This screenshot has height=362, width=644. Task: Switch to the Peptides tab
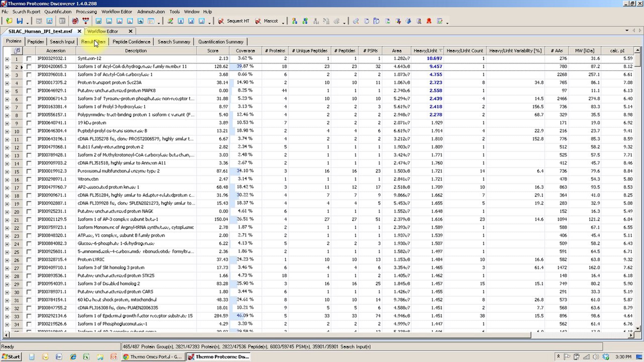click(x=35, y=42)
